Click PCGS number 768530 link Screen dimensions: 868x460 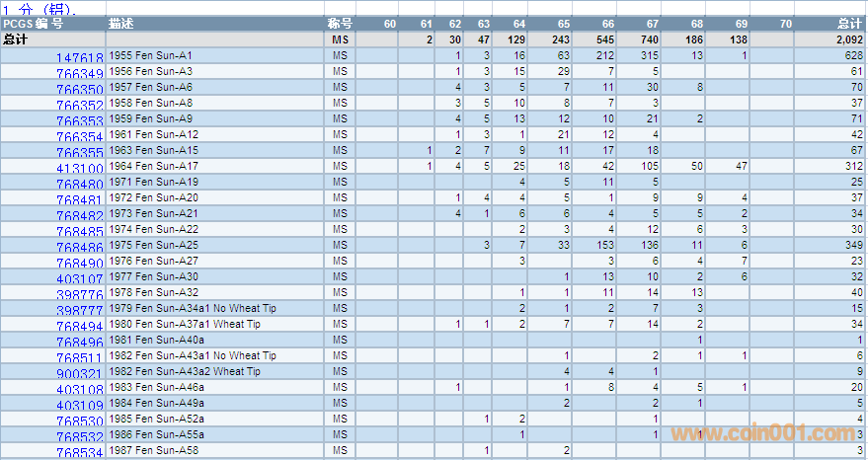79,422
